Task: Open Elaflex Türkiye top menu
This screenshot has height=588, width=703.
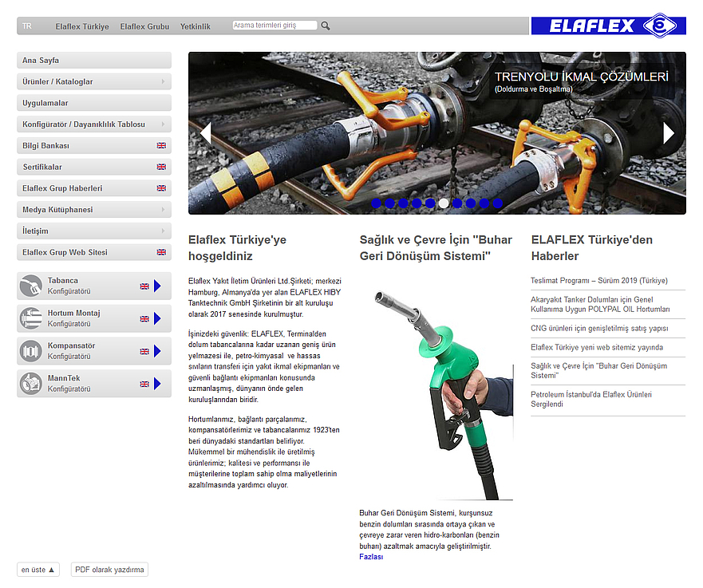Action: 82,26
